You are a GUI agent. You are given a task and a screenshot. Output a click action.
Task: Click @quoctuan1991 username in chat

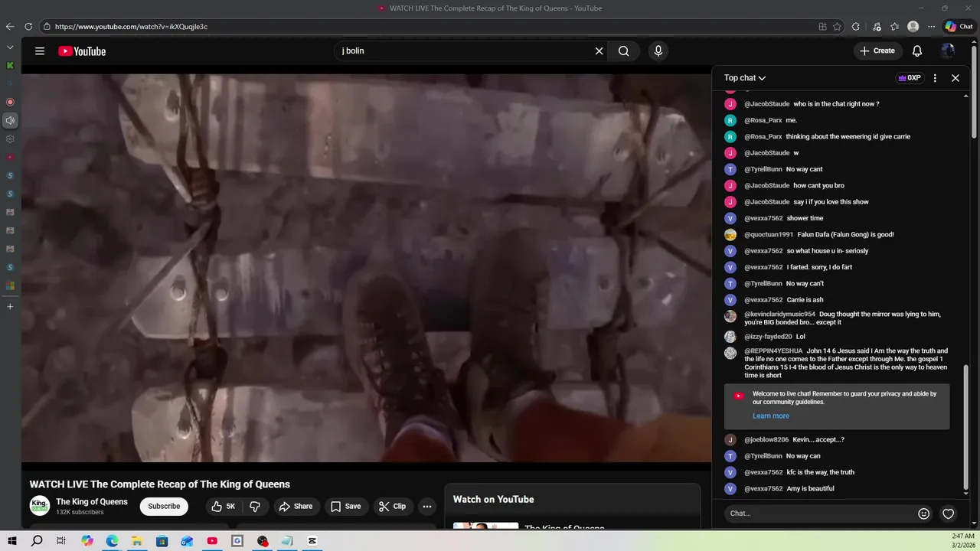tap(769, 235)
